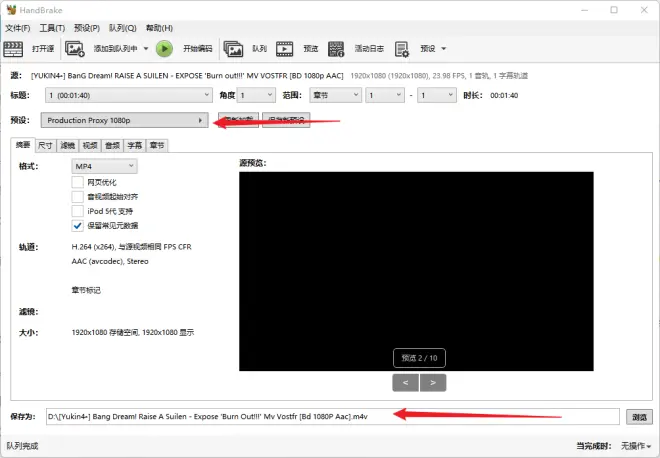Viewport: 660px width, 458px height.
Task: Click the AAC (avcodec), Stereo text
Action: coord(110,261)
